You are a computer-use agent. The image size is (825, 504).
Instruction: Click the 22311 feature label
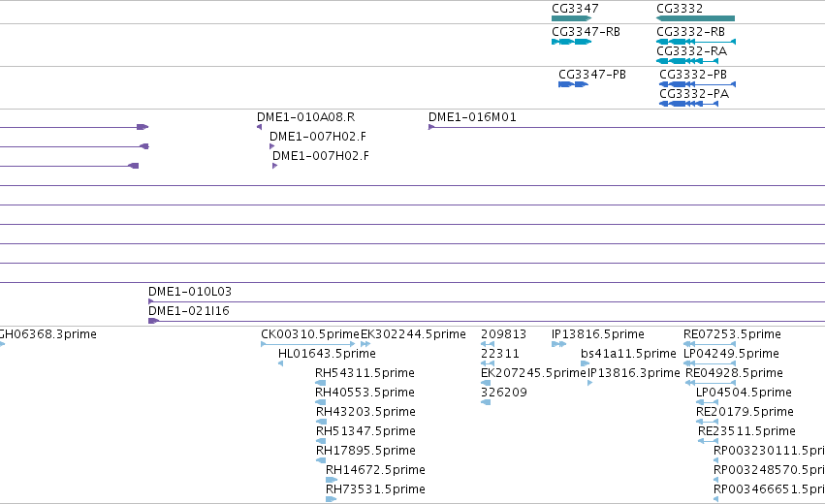click(x=500, y=354)
